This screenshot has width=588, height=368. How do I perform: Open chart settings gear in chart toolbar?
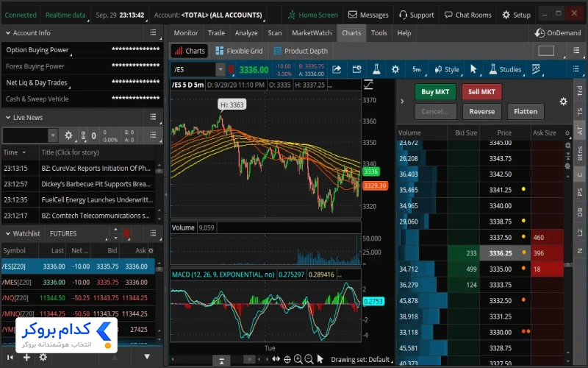point(395,69)
